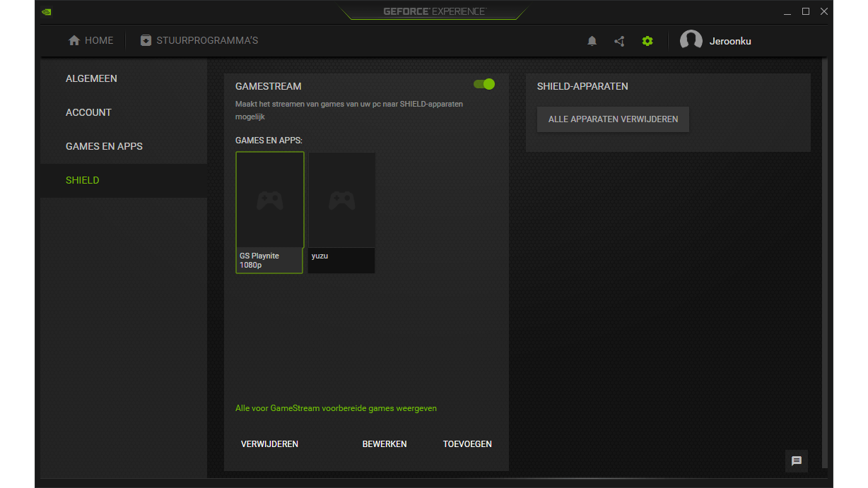The height and width of the screenshot is (488, 868).
Task: Select the GS Playnite 1080p game tile
Action: (x=269, y=213)
